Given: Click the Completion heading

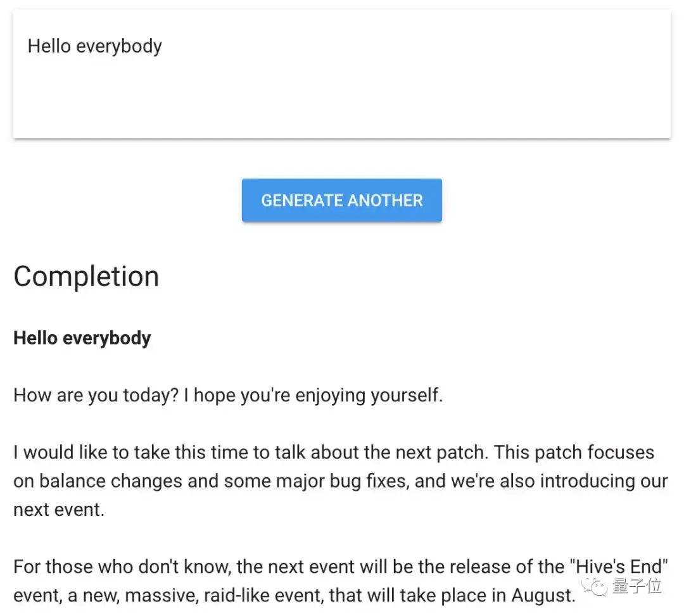Looking at the screenshot, I should [86, 277].
